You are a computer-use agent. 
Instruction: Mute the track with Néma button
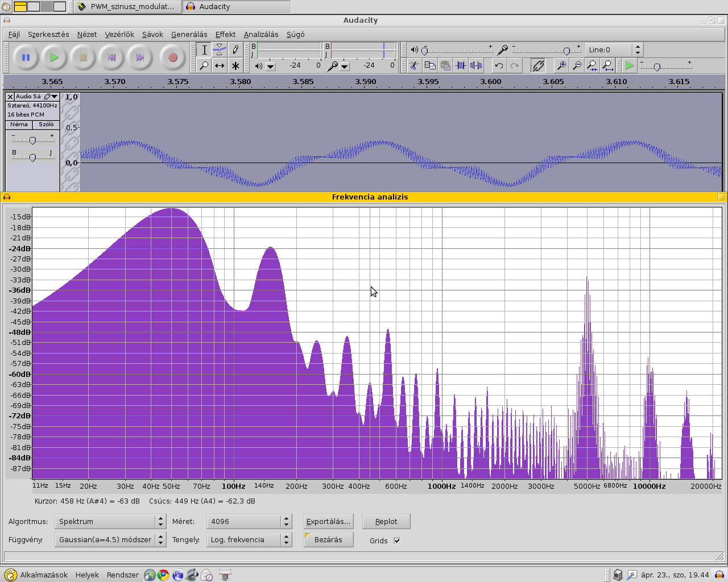point(19,124)
